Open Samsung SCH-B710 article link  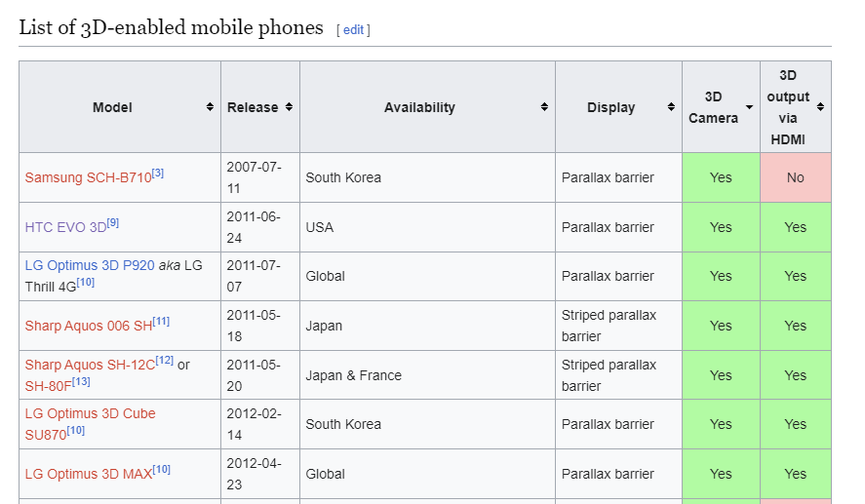(x=88, y=178)
